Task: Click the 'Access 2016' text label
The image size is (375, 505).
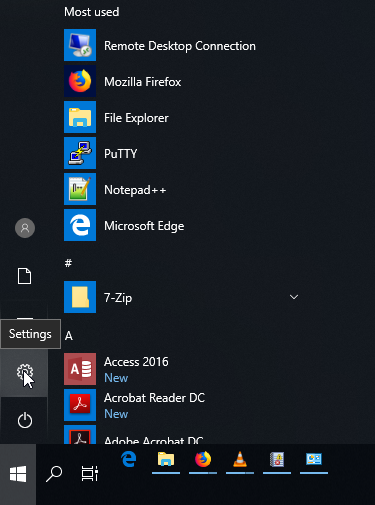Action: point(136,362)
